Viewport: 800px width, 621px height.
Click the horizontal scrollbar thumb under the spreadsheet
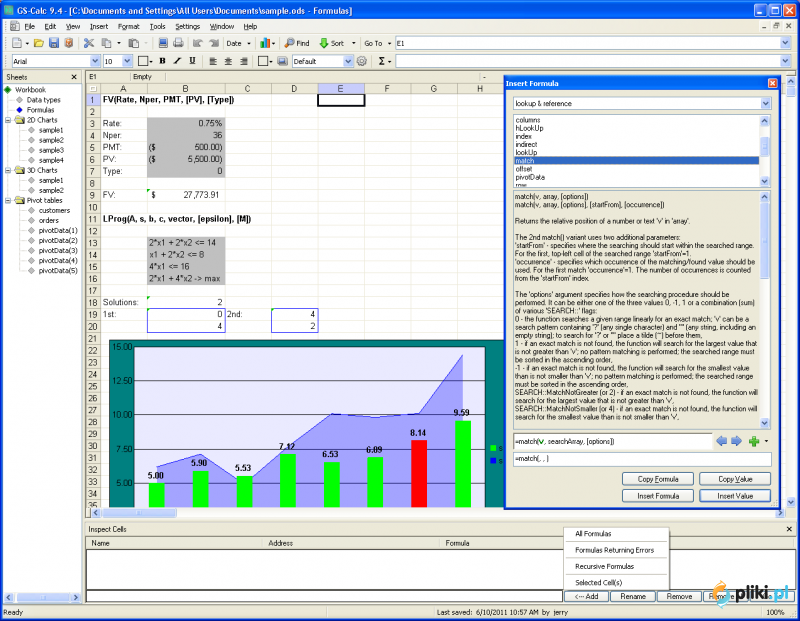(139, 513)
